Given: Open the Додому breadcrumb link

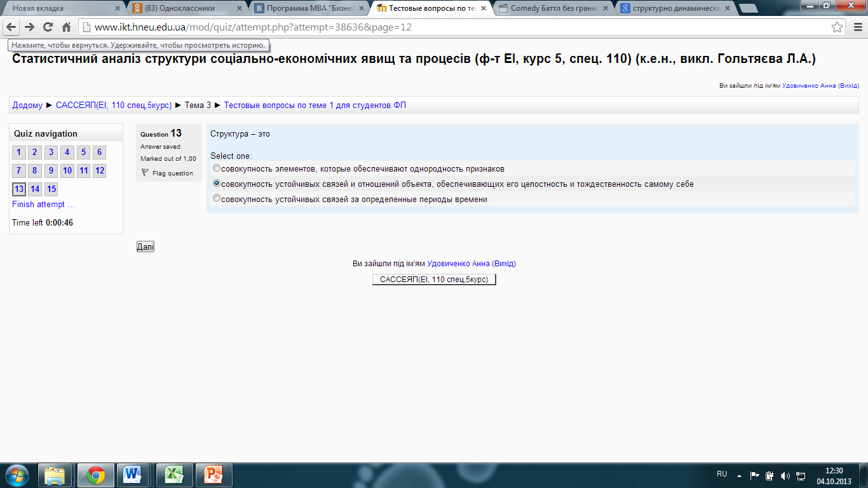Looking at the screenshot, I should point(27,105).
